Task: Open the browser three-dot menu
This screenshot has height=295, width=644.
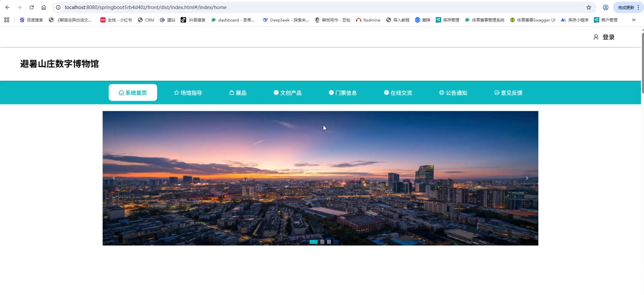Action: (638, 7)
